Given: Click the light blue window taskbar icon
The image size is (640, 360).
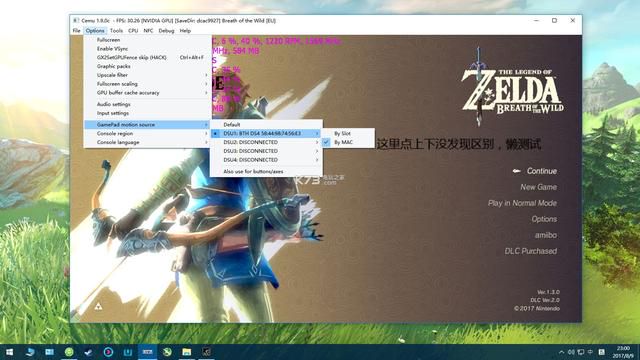Looking at the screenshot, I should pos(49,352).
